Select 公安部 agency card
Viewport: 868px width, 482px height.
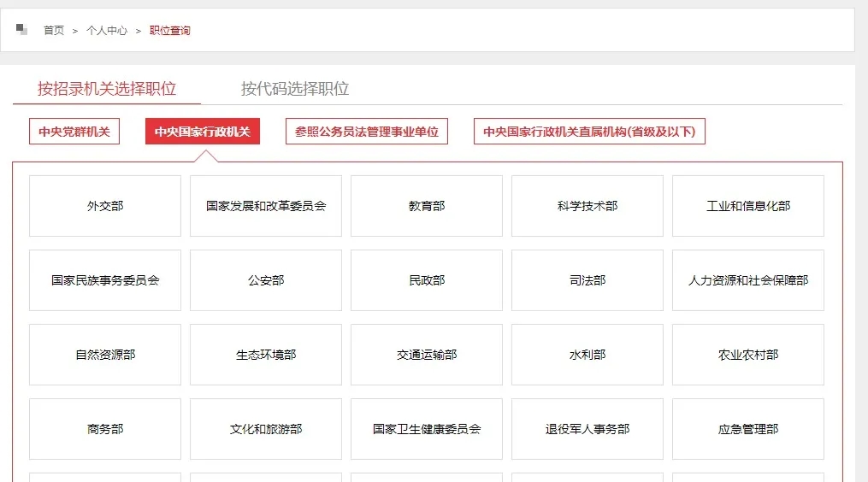266,280
